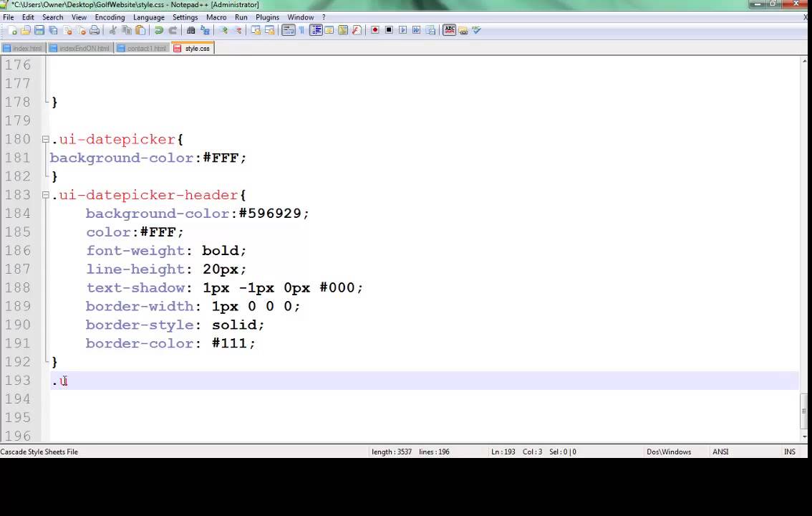Click the Copy toolbar icon
812x516 pixels.
click(x=126, y=31)
